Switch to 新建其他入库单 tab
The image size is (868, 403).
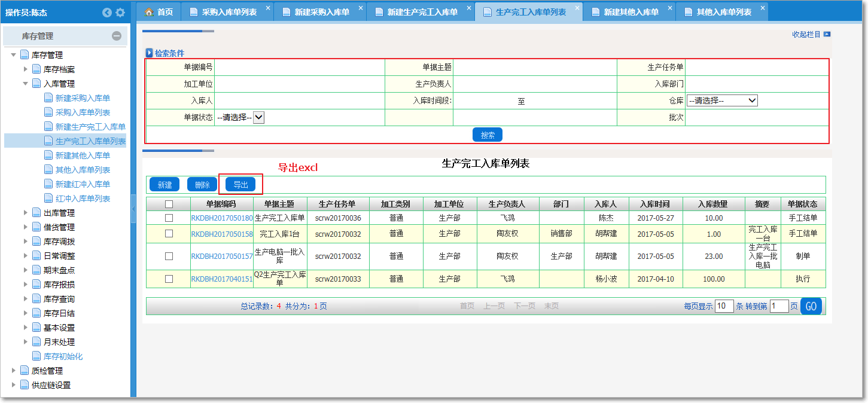[630, 12]
